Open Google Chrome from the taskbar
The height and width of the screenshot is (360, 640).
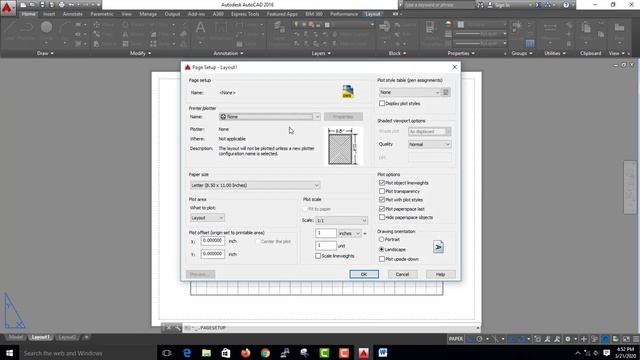(265, 353)
